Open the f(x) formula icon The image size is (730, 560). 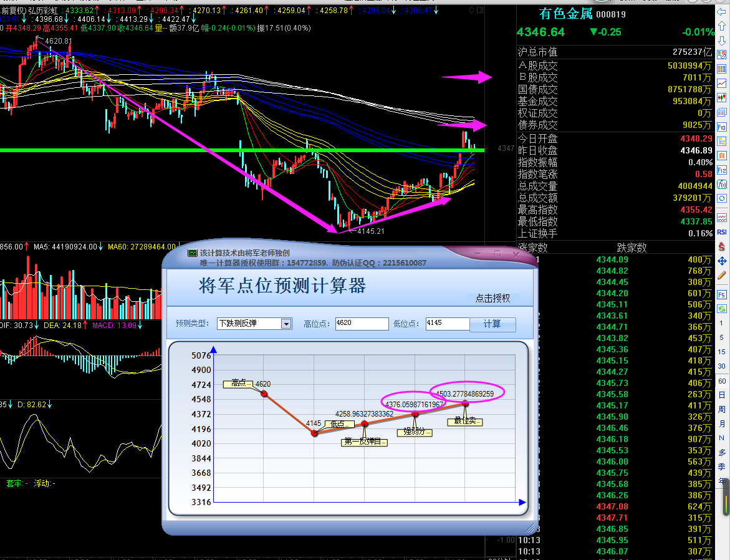click(x=722, y=185)
